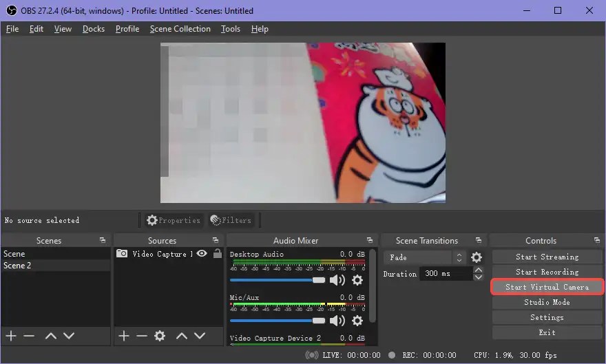Screen dimensions: 606x364
Task: Mute Mic/Aux speaker icon
Action: (x=337, y=321)
